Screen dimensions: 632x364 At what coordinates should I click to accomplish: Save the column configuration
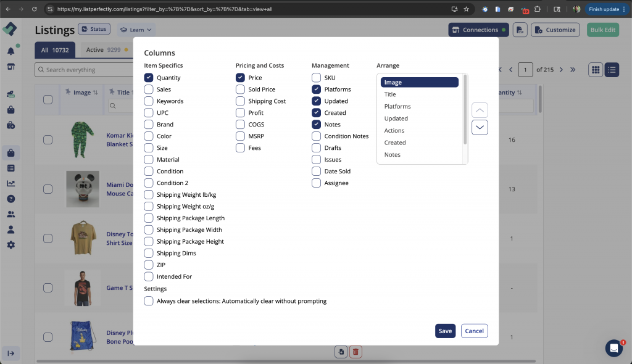tap(445, 331)
